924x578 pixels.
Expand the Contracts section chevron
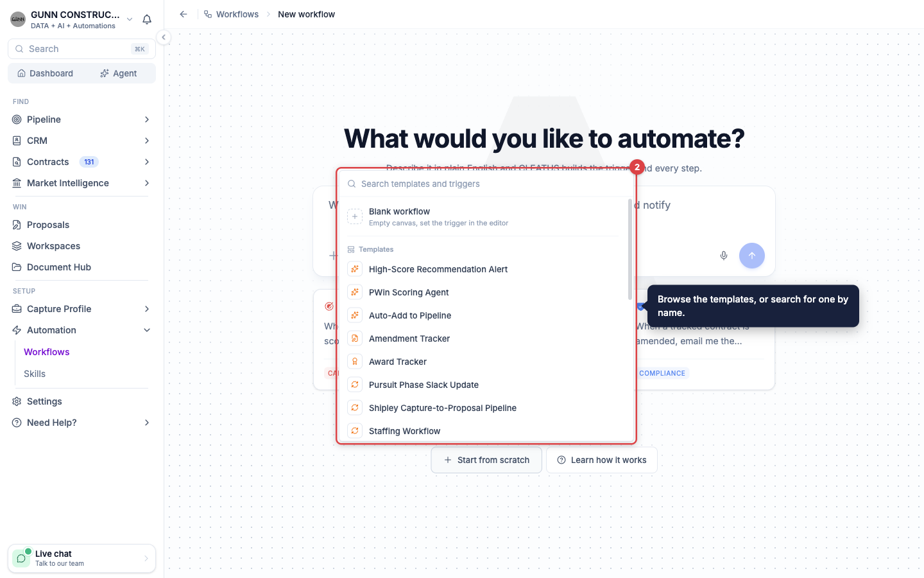tap(147, 162)
